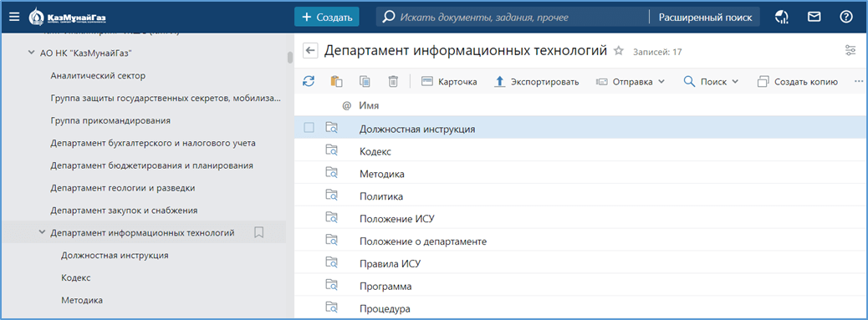Open the hamburger main menu
Viewport: 868px width, 320px height.
pos(14,17)
